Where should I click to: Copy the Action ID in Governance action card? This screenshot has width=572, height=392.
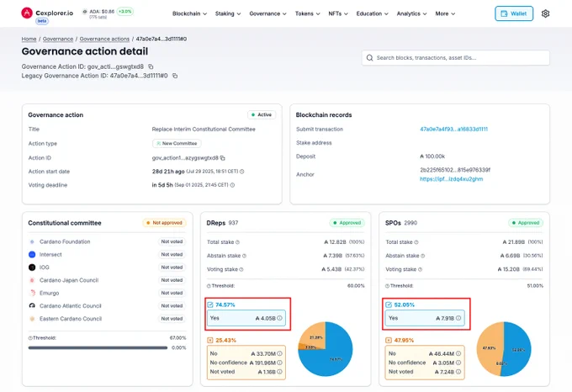pos(223,158)
